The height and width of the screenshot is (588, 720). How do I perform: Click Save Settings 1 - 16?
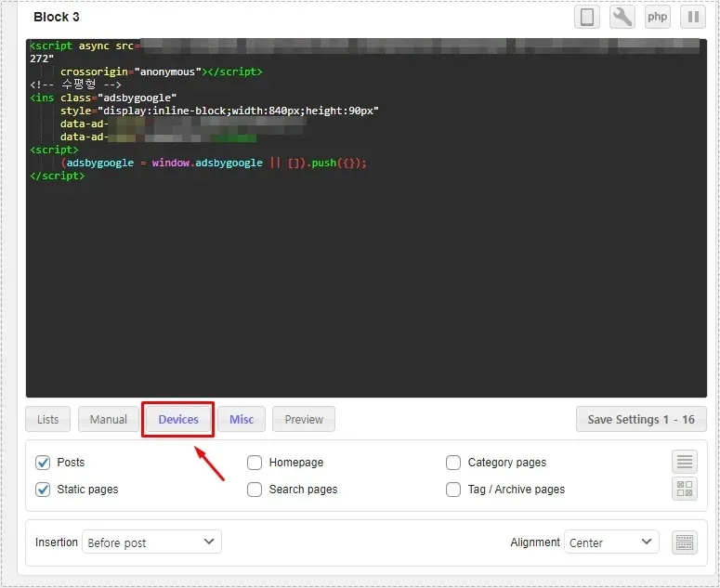coord(641,419)
